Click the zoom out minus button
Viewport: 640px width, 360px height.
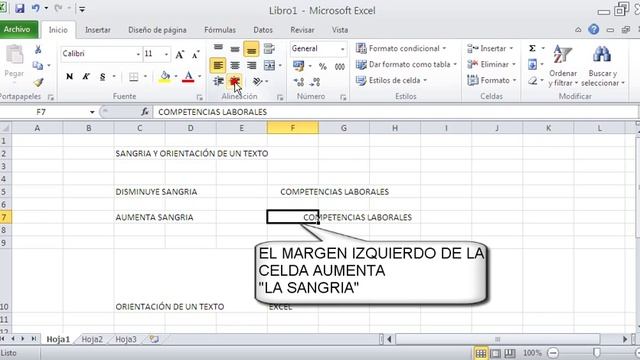tap(553, 353)
